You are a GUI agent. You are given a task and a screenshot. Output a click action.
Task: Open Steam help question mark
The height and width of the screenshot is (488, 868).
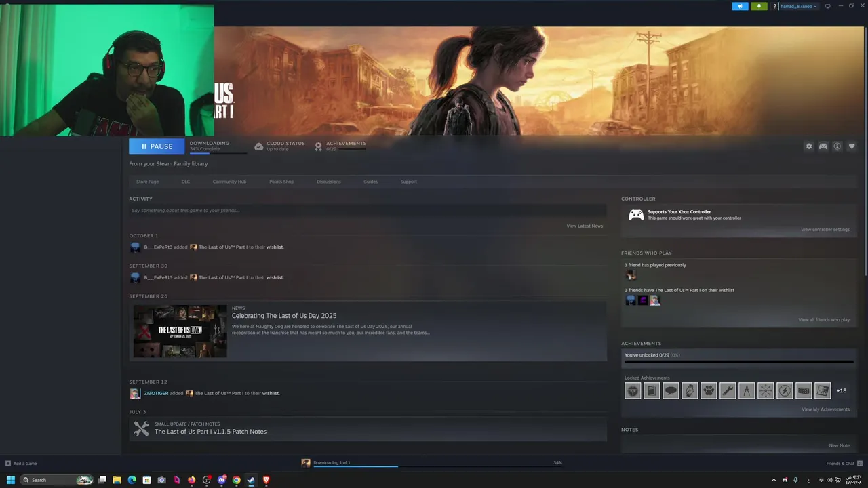tap(774, 6)
